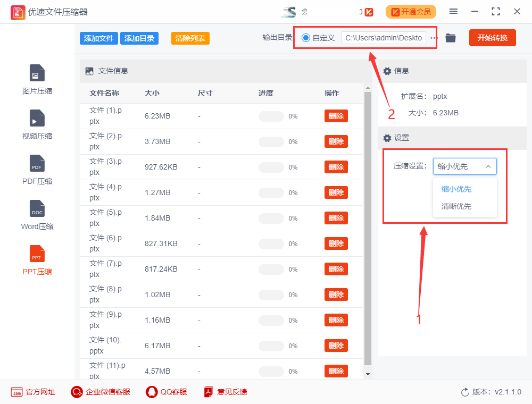Click 清除列表 button

[x=190, y=38]
